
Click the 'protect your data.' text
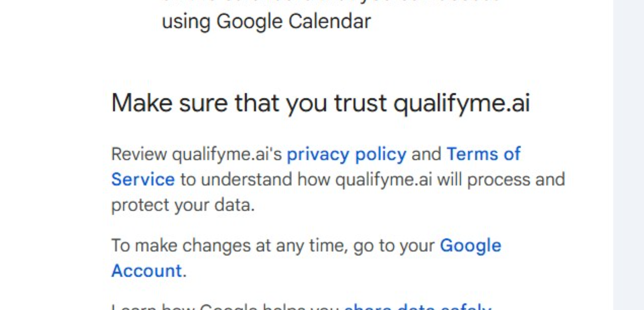point(183,205)
